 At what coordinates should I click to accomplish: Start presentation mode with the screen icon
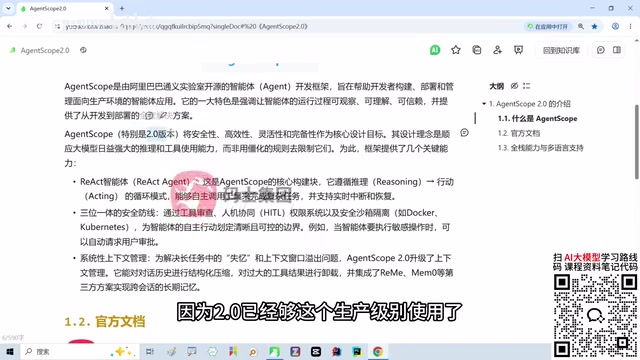coord(518,50)
